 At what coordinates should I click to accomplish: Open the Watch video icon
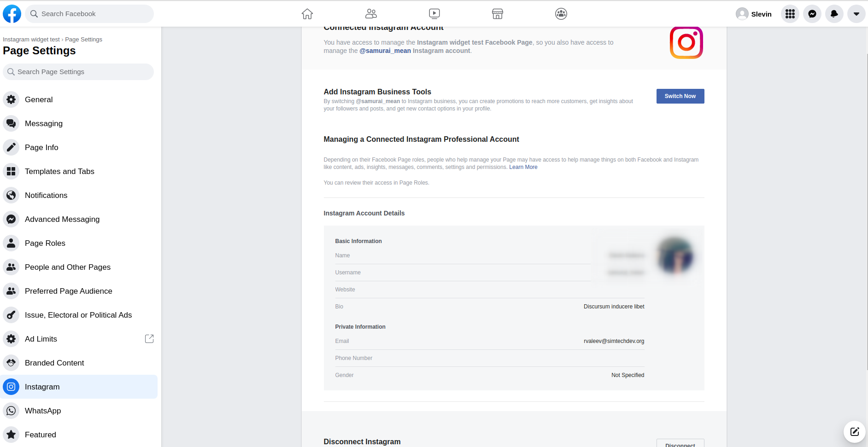pos(434,14)
